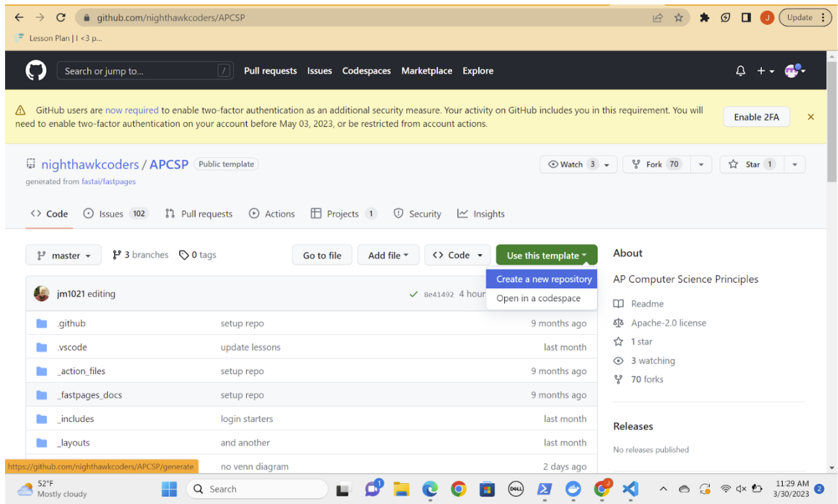Open the .vscode folder
The width and height of the screenshot is (838, 504).
72,347
